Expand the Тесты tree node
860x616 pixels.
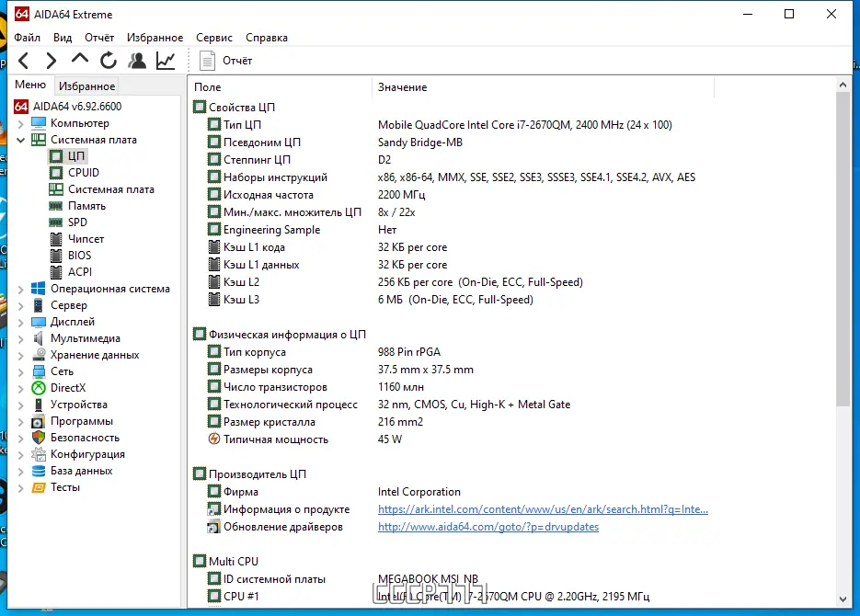(x=21, y=488)
